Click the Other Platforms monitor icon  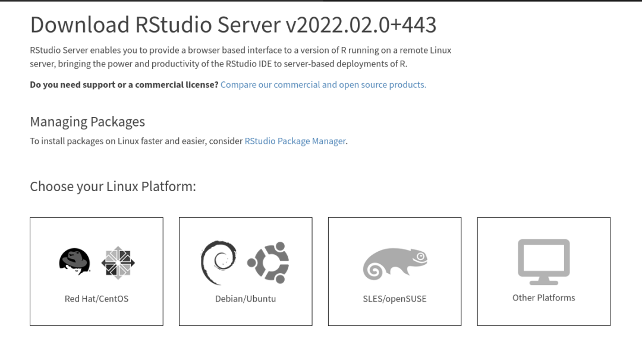click(x=544, y=262)
